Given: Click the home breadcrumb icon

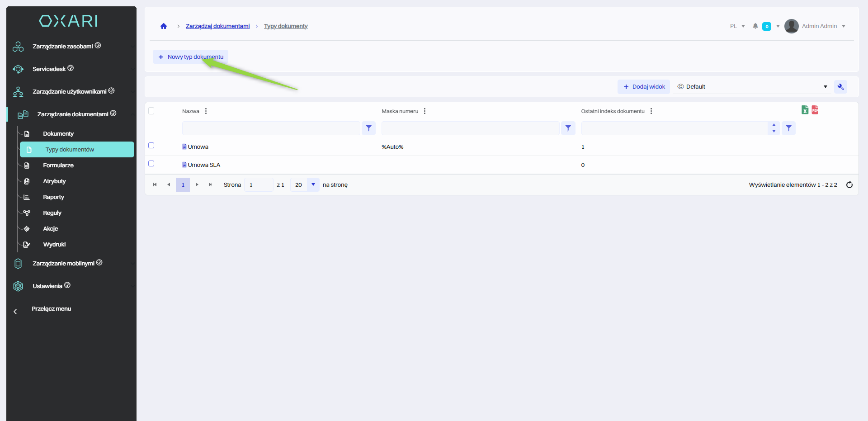Looking at the screenshot, I should tap(164, 26).
